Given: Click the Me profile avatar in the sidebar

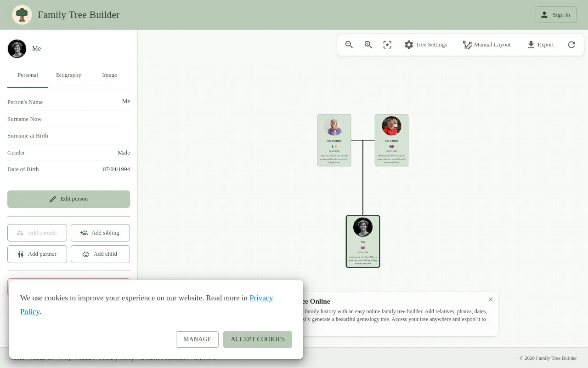Looking at the screenshot, I should click(17, 48).
